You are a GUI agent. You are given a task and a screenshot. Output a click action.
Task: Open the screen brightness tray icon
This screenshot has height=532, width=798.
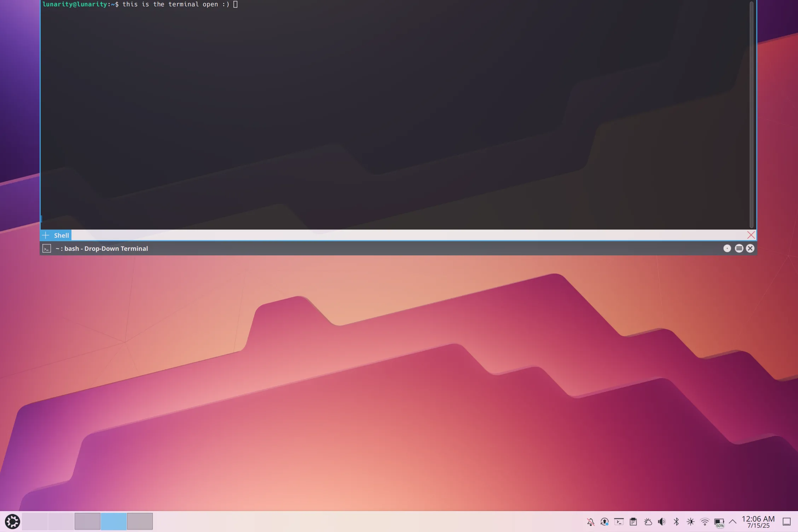pyautogui.click(x=690, y=522)
